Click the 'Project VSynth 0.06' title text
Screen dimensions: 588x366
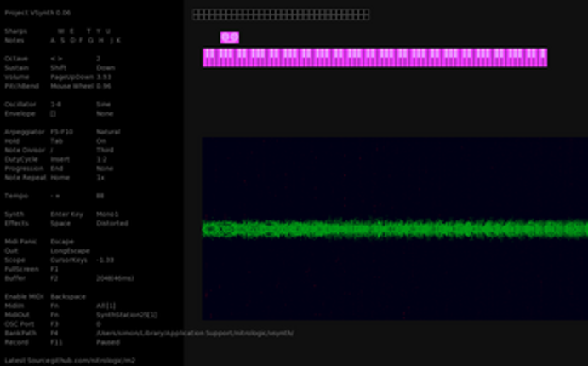37,13
